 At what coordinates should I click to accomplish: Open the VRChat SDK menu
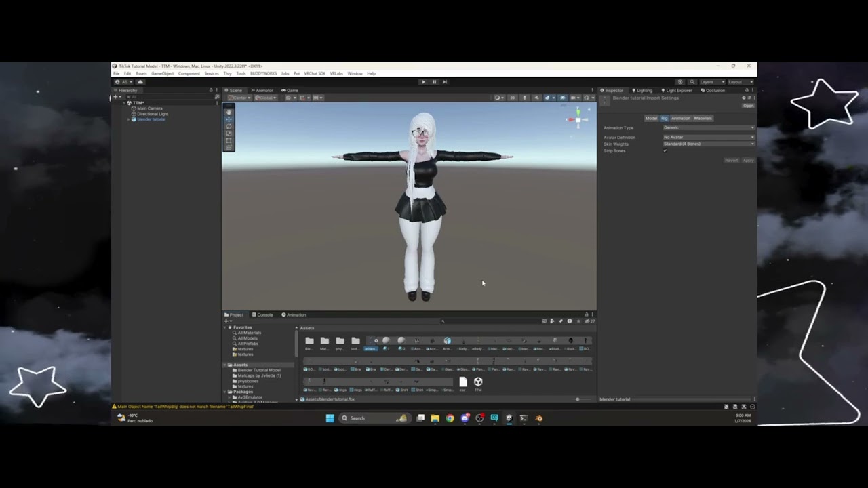coord(315,73)
